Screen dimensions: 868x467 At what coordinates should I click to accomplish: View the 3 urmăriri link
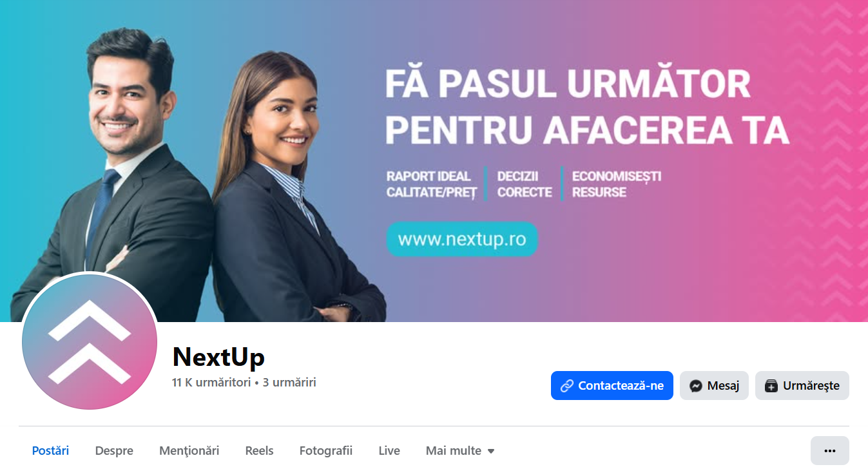[x=289, y=383]
